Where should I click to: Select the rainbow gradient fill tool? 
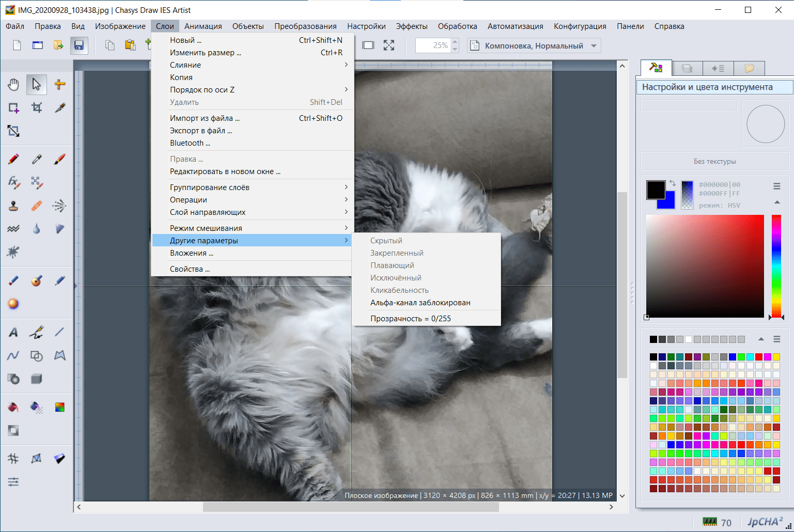(59, 407)
